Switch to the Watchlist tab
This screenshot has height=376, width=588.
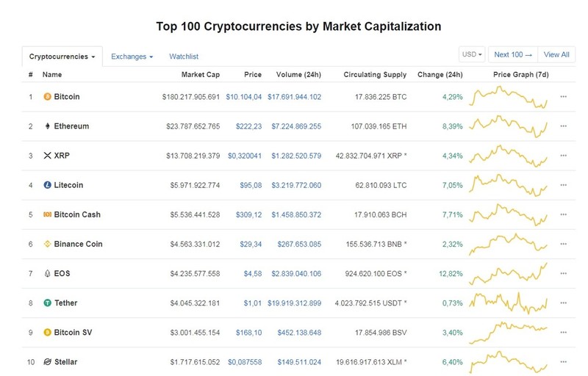tap(184, 57)
